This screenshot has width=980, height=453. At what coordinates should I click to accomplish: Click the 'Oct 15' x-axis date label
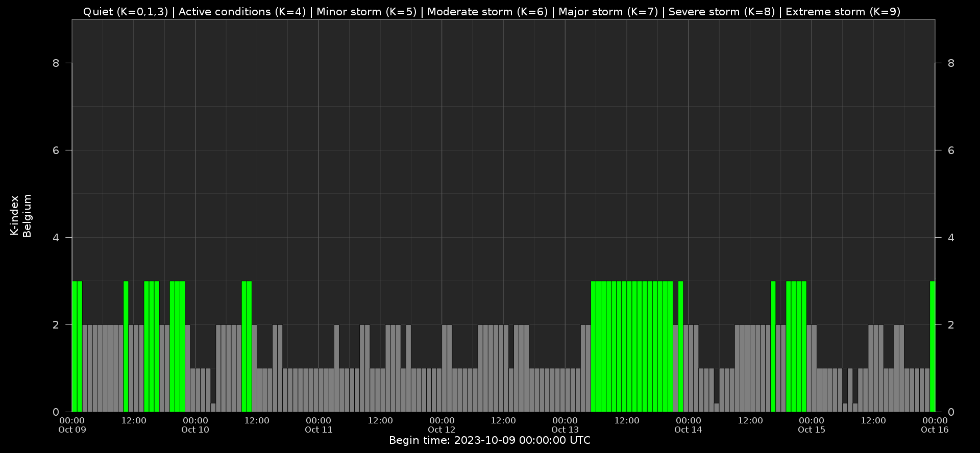point(812,430)
